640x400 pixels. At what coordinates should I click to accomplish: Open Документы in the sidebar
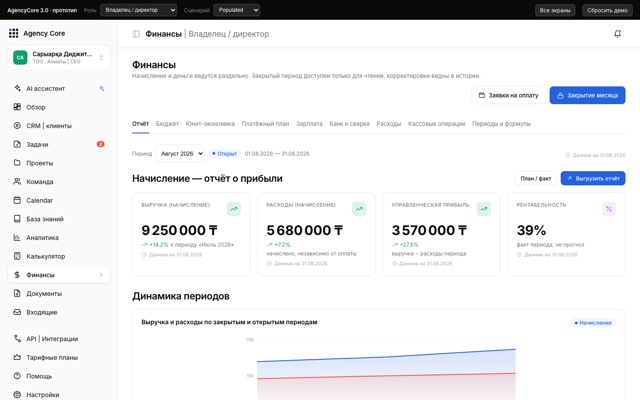pos(59,293)
